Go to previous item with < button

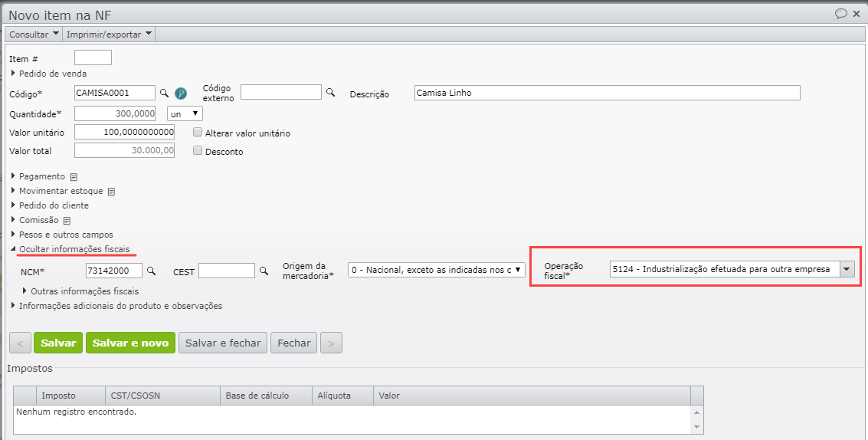click(x=21, y=343)
